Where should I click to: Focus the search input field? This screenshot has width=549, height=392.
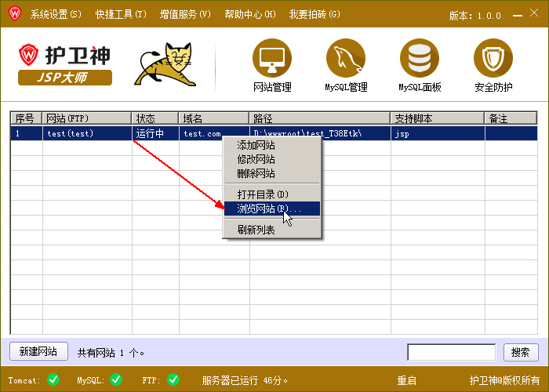pos(451,352)
